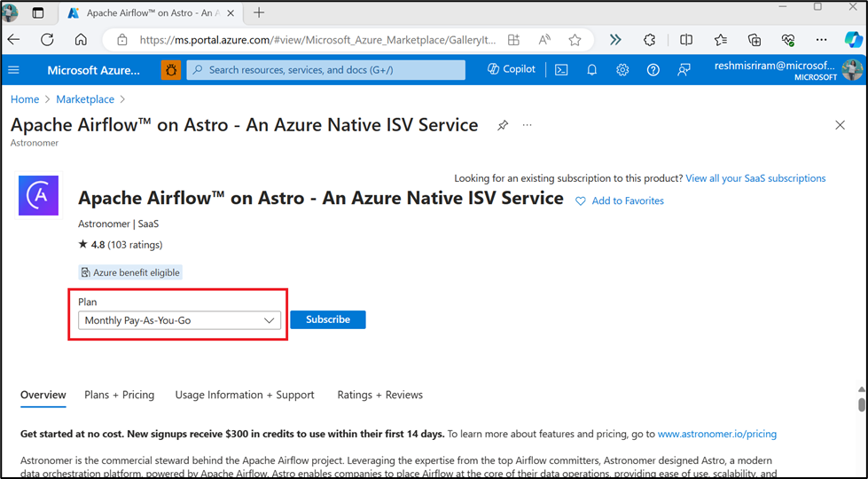Open the Edge profile avatar
Screen dimensions: 868x479
coord(10,12)
